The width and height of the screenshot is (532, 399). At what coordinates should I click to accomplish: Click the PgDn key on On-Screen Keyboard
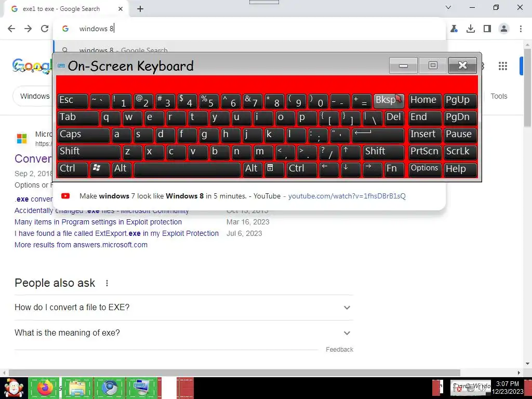click(x=460, y=118)
